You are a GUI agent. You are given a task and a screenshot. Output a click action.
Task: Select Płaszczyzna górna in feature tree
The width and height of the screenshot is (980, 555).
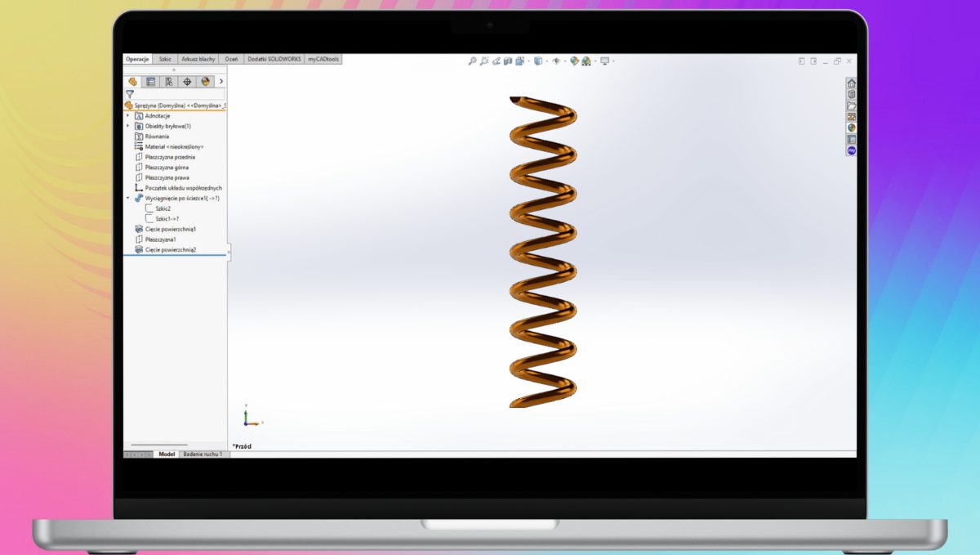point(167,167)
